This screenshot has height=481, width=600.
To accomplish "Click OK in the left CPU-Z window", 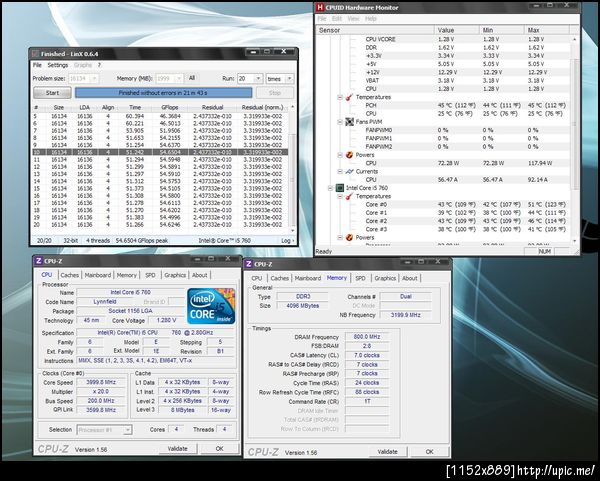I will (x=219, y=448).
